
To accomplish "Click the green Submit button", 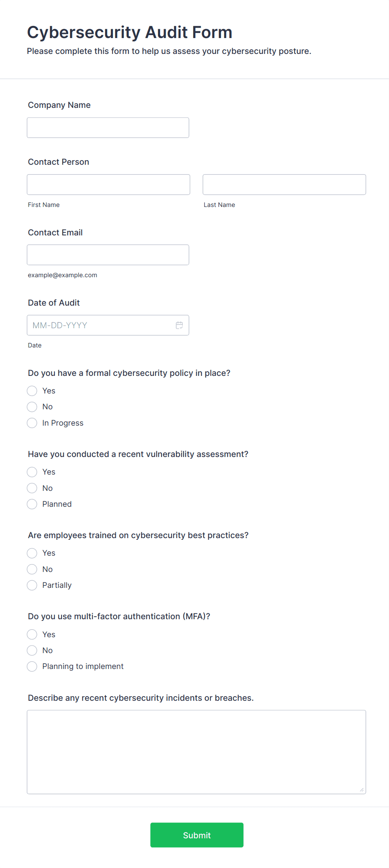I will [x=197, y=835].
